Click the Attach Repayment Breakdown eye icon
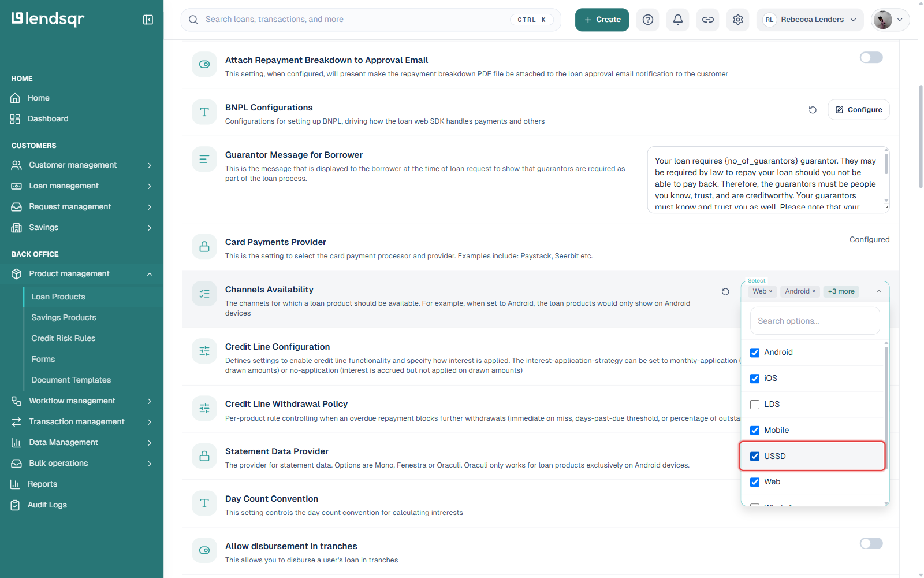The image size is (924, 578). [x=204, y=64]
